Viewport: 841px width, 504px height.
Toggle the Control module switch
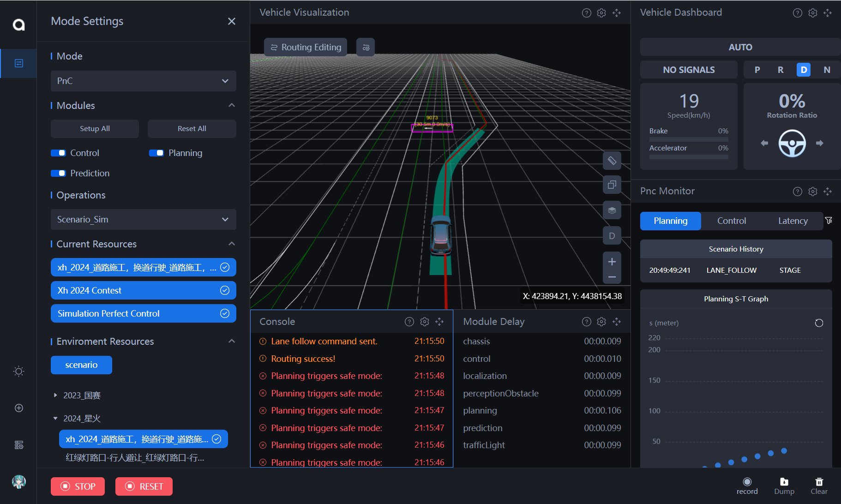click(59, 153)
